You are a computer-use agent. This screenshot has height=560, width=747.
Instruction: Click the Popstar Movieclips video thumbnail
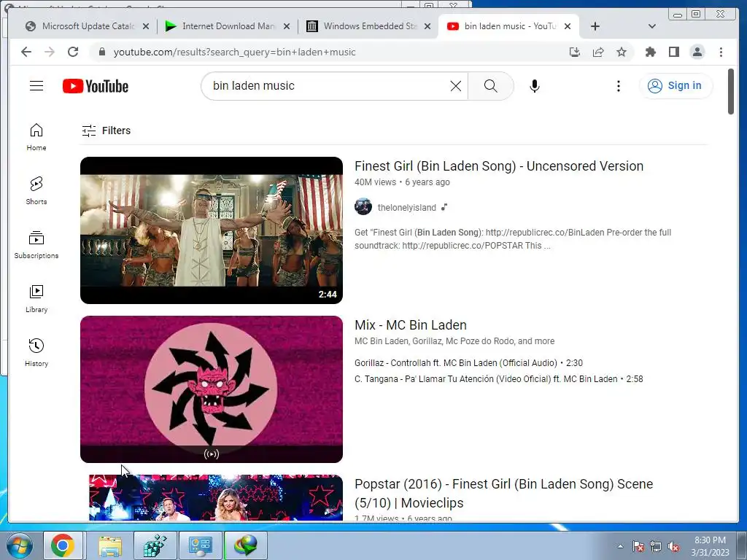point(216,497)
